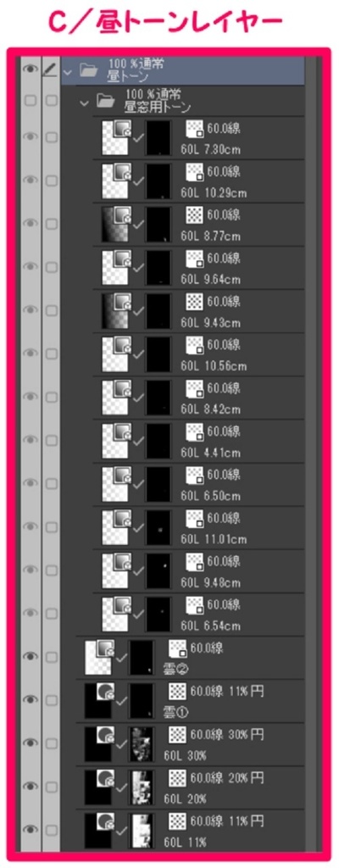The width and height of the screenshot is (339, 868).
Task: Click the layer mask of 60L 11% layer
Action: [x=141, y=831]
